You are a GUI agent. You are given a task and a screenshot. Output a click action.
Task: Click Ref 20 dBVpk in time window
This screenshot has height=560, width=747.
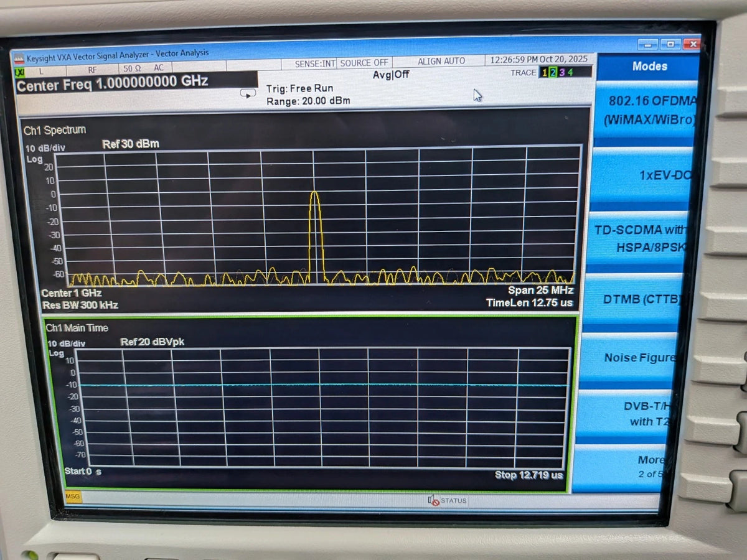153,342
